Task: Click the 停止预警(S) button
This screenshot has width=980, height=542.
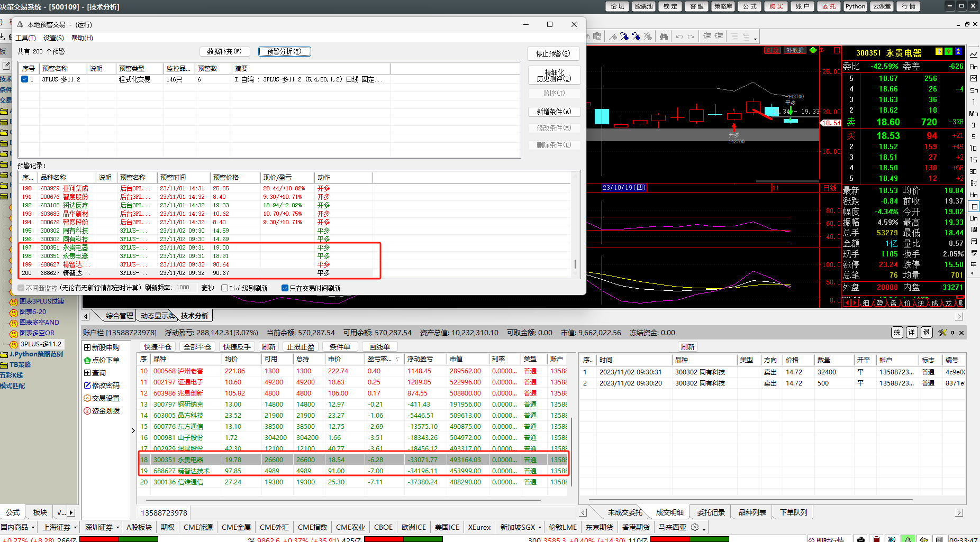Action: [553, 53]
